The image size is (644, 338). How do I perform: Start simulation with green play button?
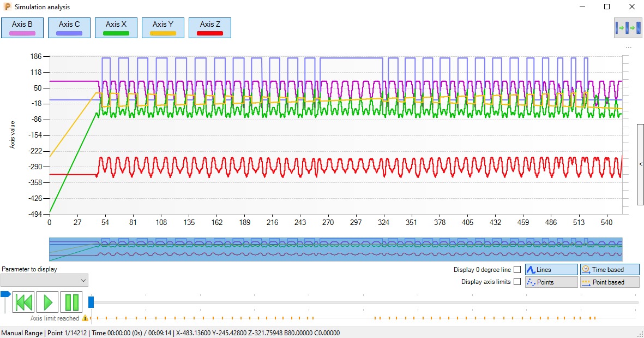47,302
